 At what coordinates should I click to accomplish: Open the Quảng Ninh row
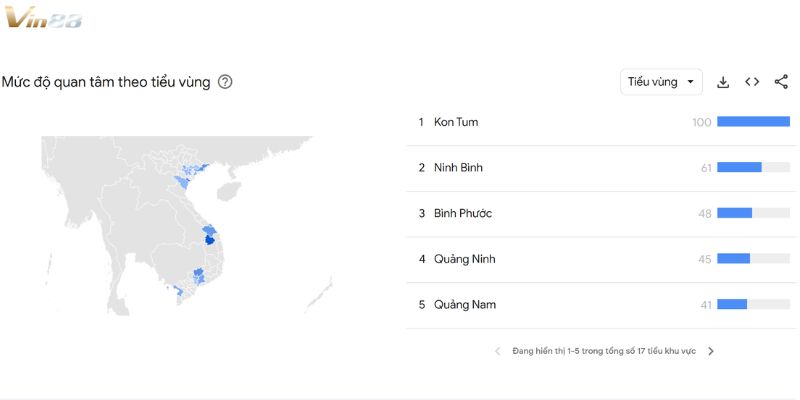(x=464, y=259)
